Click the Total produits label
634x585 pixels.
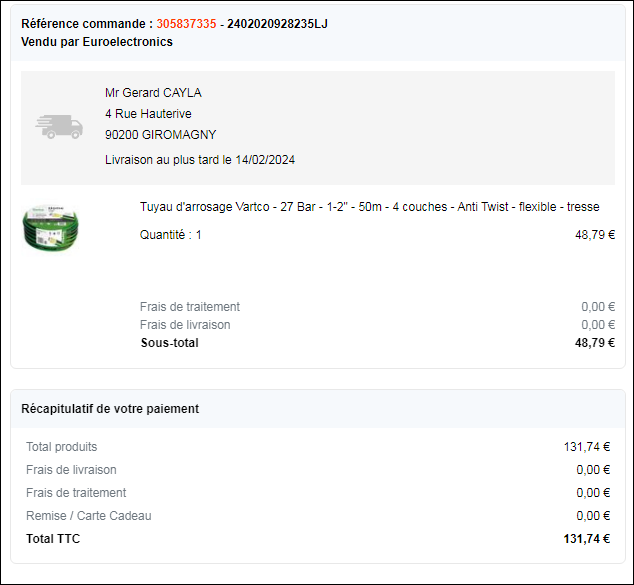(62, 447)
